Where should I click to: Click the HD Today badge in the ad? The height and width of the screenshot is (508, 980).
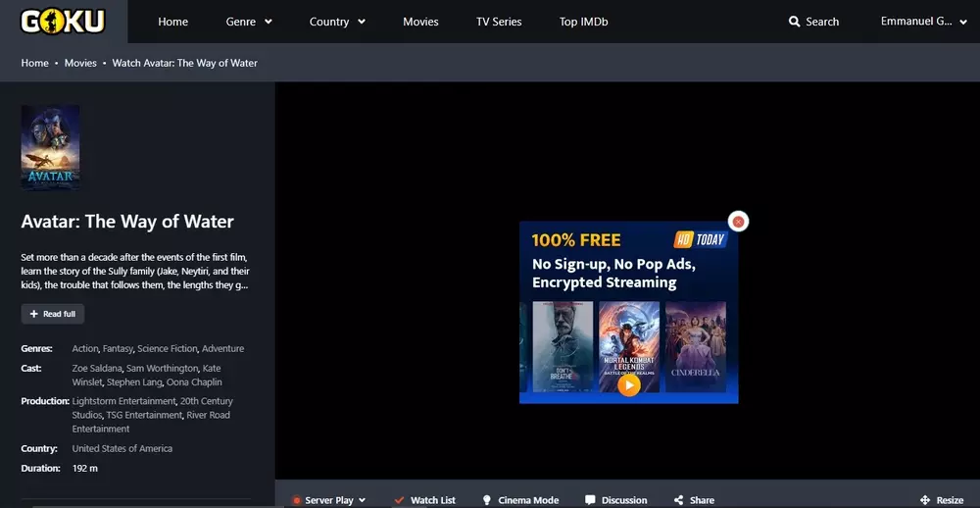[701, 239]
